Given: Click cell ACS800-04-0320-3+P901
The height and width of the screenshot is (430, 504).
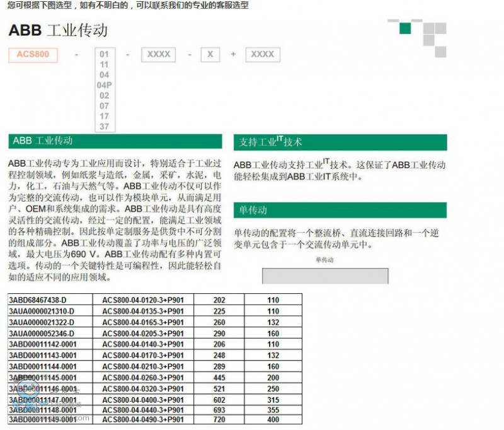Looking at the screenshot, I should pos(143,389).
